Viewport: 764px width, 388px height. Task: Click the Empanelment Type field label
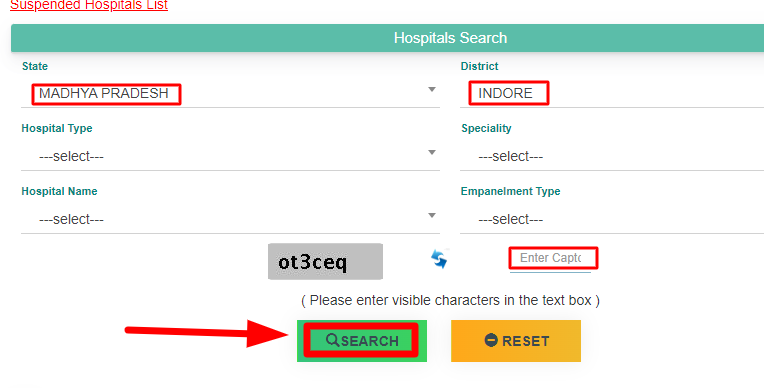pos(511,192)
